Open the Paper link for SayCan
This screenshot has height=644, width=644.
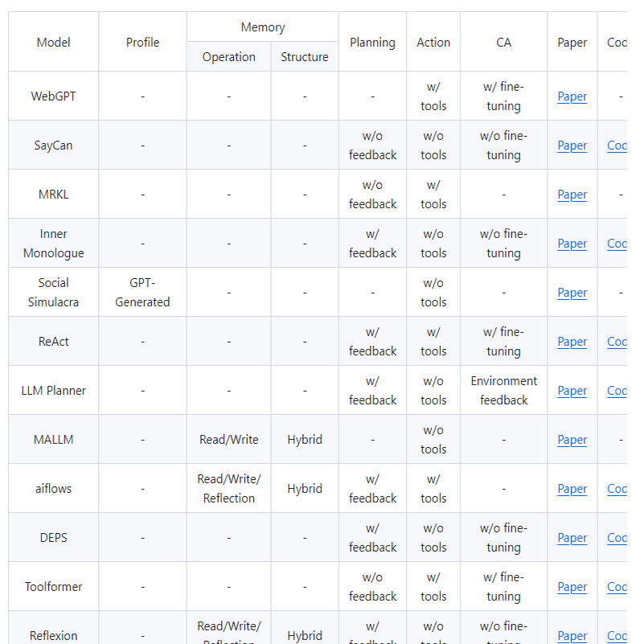pyautogui.click(x=572, y=146)
